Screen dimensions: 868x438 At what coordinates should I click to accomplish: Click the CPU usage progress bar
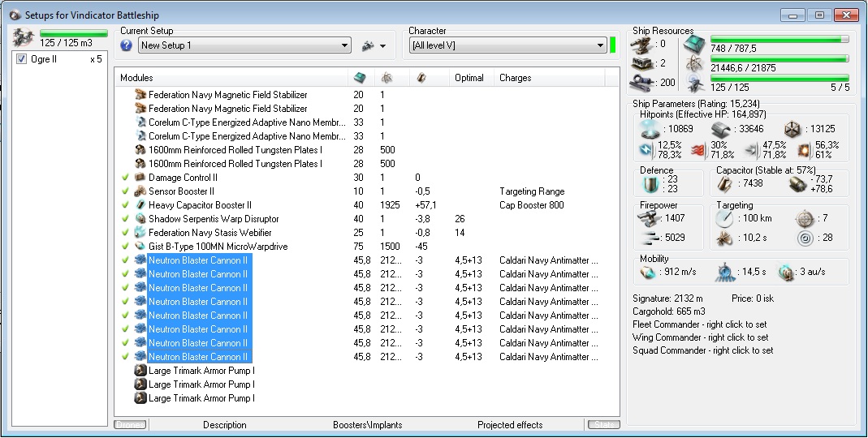coord(779,39)
